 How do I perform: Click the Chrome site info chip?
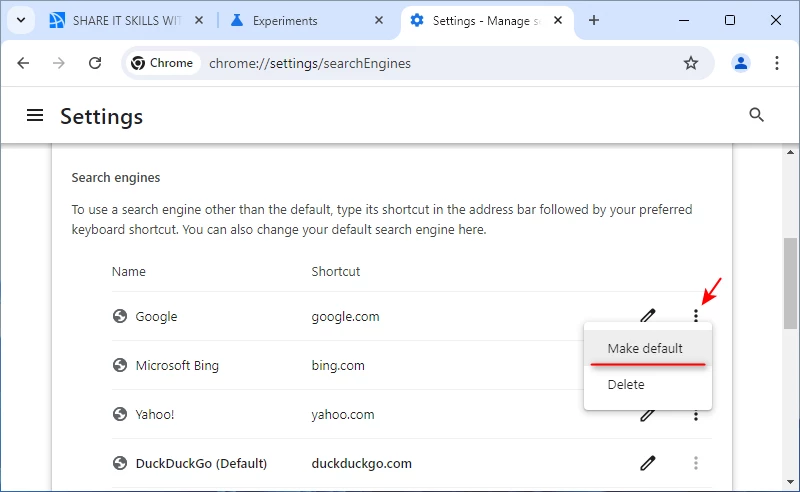pyautogui.click(x=162, y=63)
